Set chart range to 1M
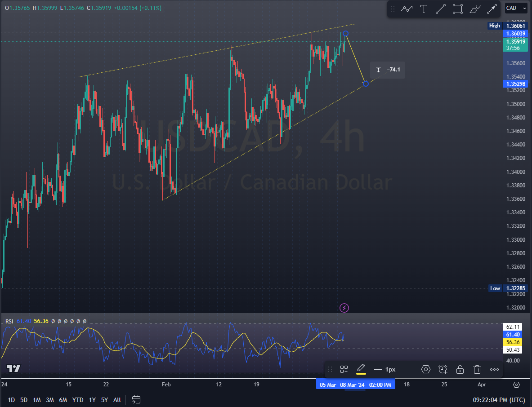 pyautogui.click(x=36, y=400)
